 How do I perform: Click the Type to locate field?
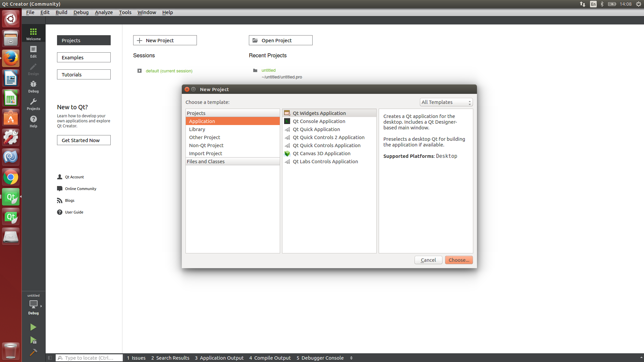tap(89, 358)
